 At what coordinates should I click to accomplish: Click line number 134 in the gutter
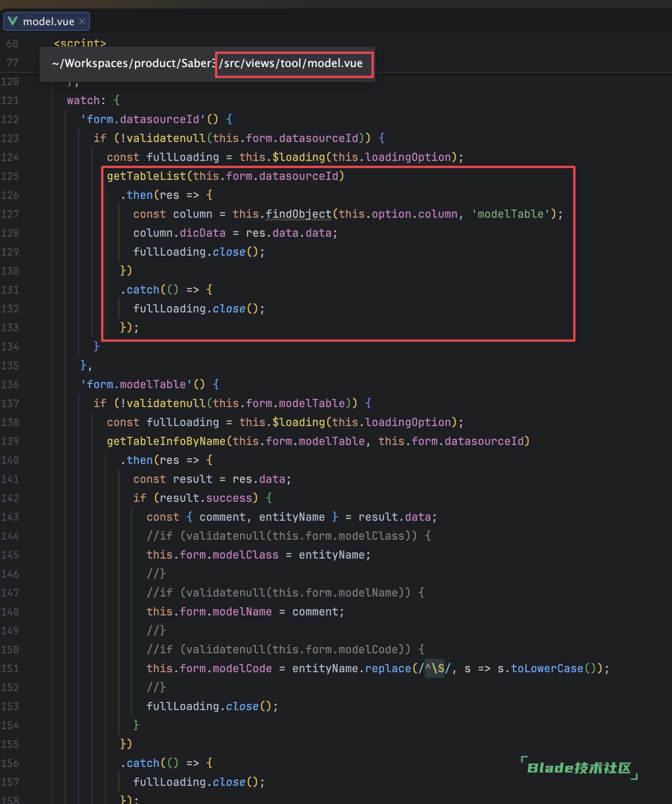point(10,347)
